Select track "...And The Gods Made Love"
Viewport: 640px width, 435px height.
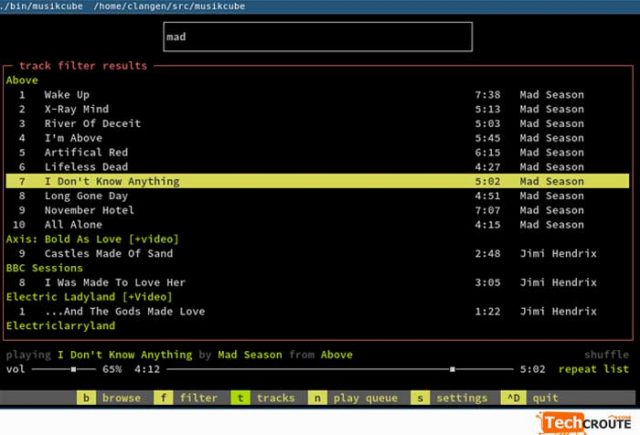coord(318,311)
